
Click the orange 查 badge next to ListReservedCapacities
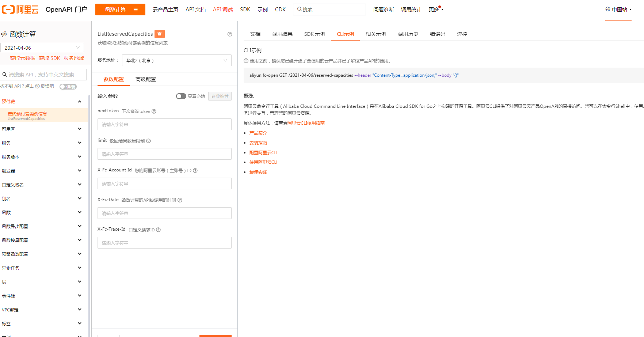coord(160,34)
